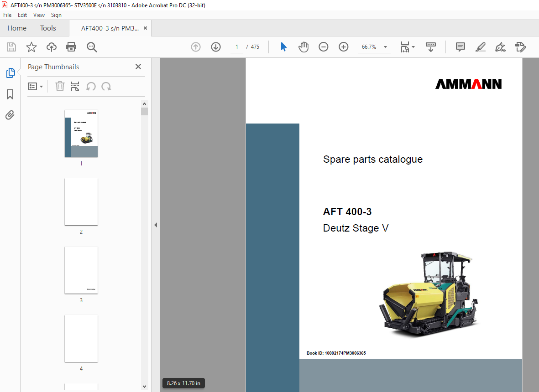Screen dimensions: 539x392
Task: Select the AFT400-3 document tab
Action: click(x=110, y=28)
